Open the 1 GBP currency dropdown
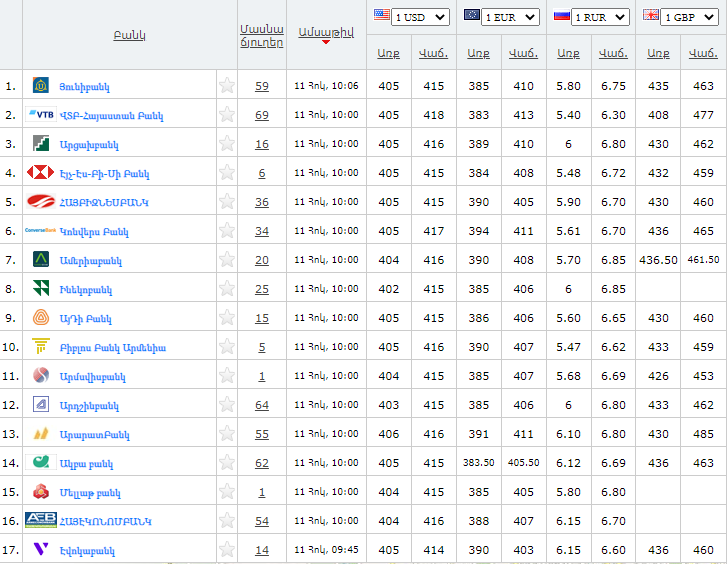Image resolution: width=728 pixels, height=564 pixels. click(689, 17)
